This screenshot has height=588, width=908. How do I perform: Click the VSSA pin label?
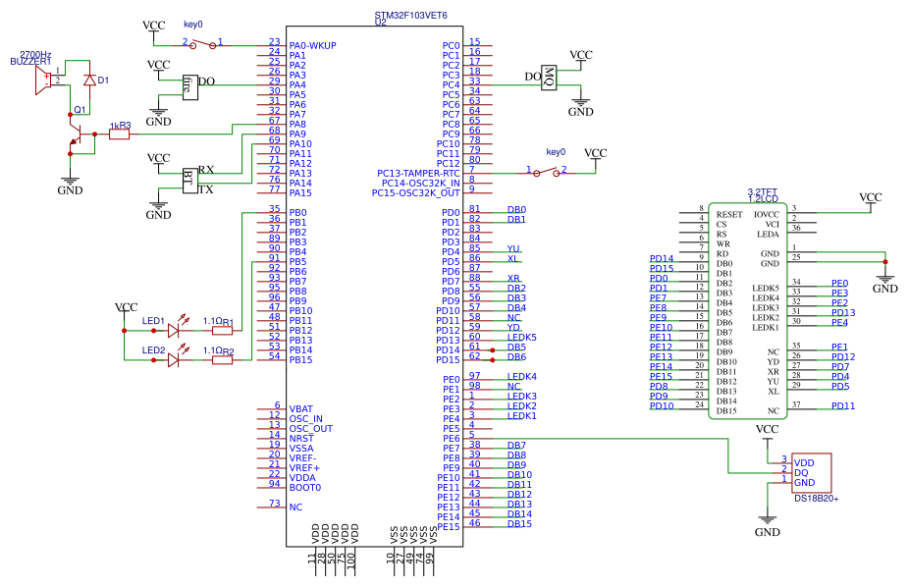[301, 449]
